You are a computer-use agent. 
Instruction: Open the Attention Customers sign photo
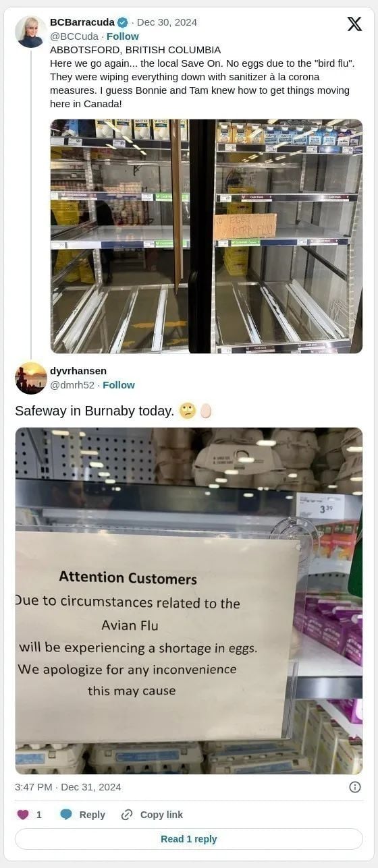click(189, 601)
